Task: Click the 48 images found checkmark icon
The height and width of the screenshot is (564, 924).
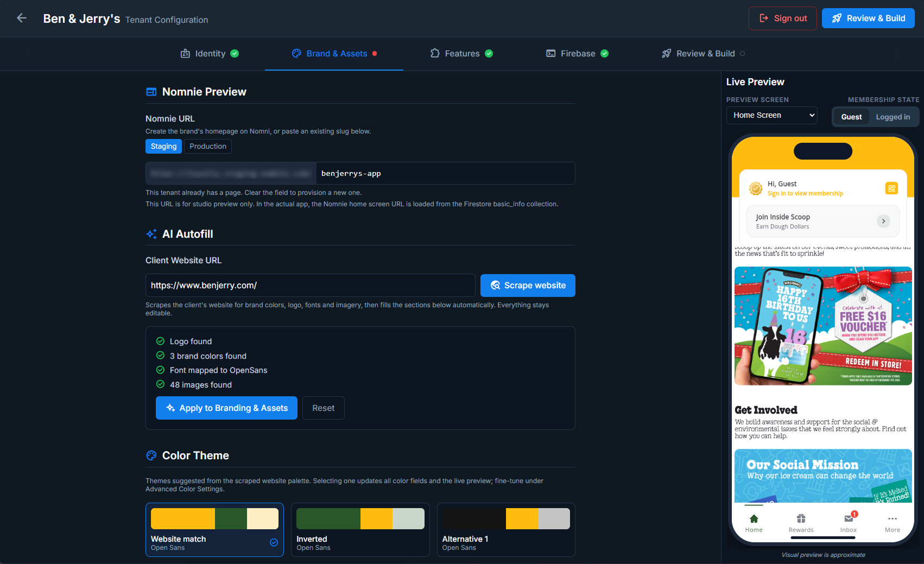Action: [160, 384]
